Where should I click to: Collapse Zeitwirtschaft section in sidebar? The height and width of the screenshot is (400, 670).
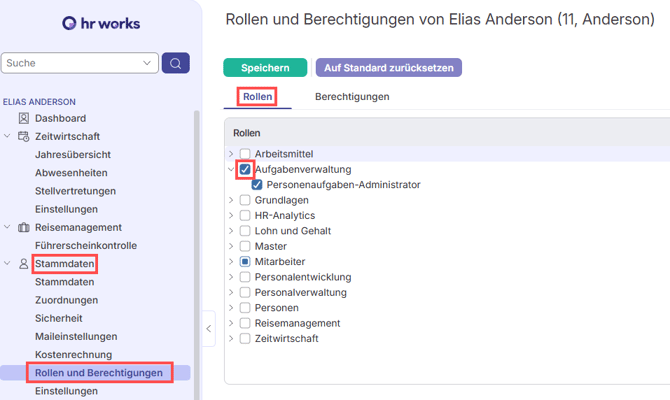pyautogui.click(x=7, y=136)
